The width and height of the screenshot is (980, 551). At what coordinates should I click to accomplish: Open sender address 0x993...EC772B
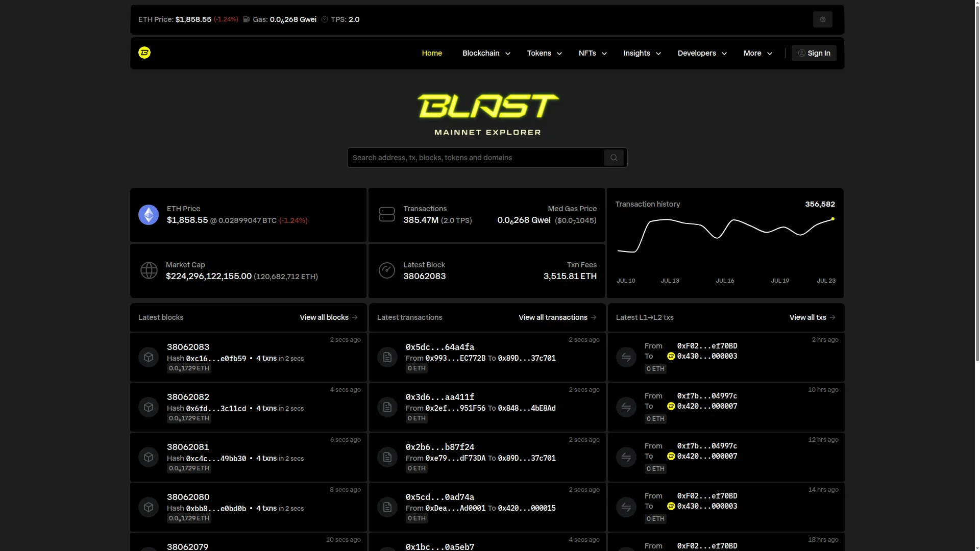[455, 358]
